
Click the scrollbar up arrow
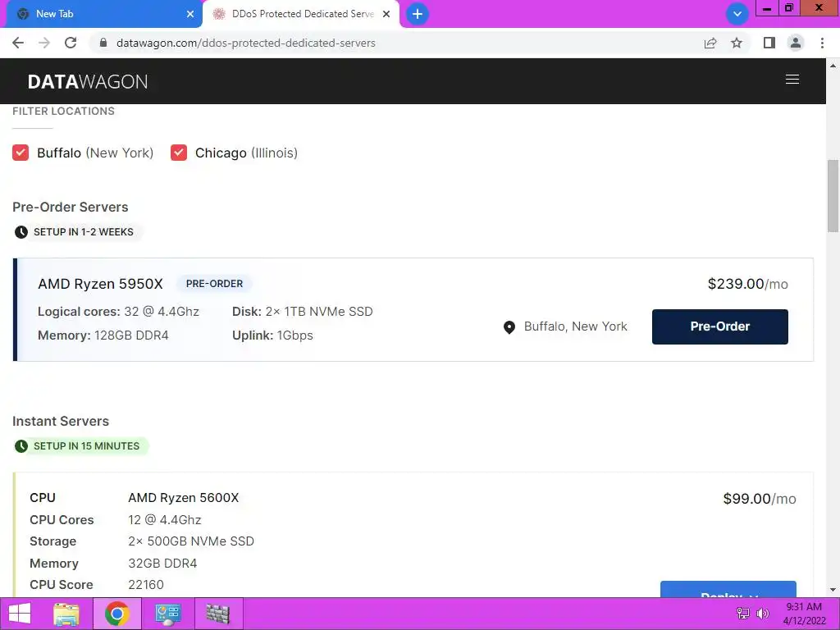pyautogui.click(x=833, y=66)
